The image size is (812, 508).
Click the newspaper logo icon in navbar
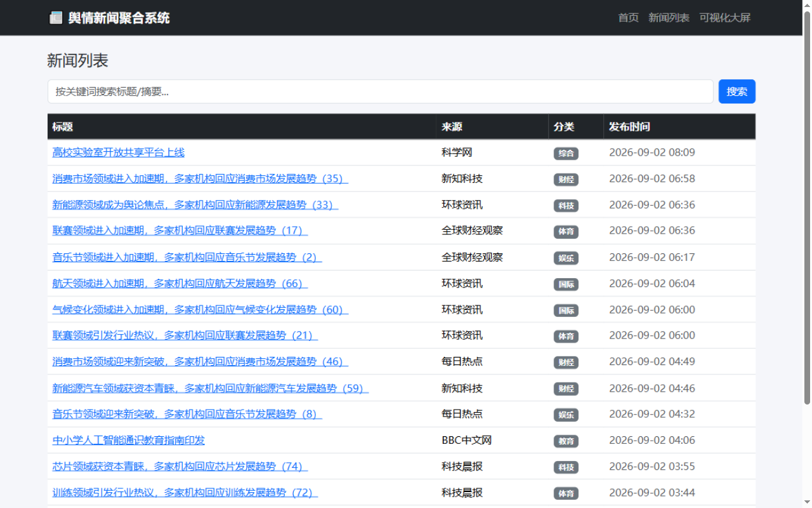(56, 18)
